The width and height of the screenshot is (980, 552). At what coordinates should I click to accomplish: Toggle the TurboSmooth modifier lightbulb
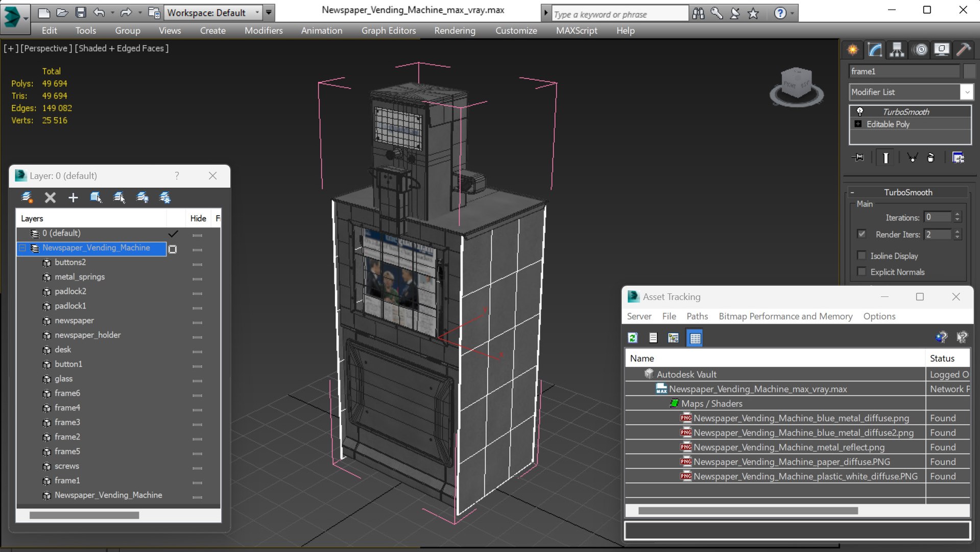tap(860, 111)
